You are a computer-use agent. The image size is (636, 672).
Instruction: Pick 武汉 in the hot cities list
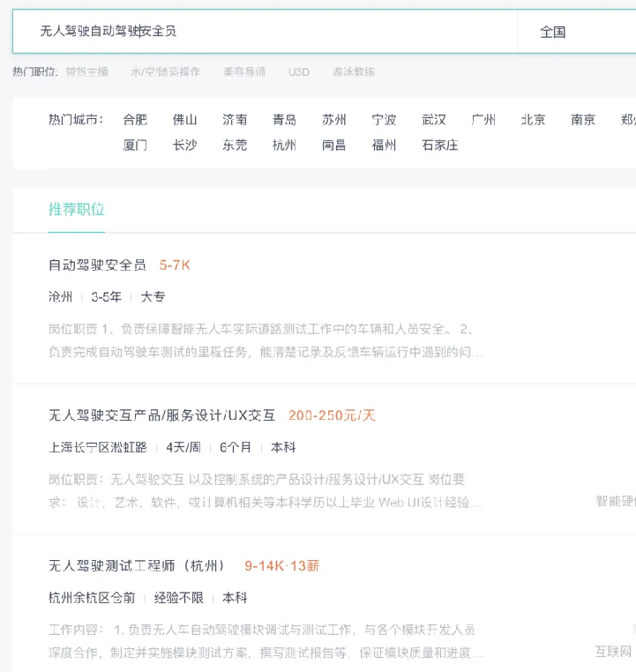(x=434, y=120)
